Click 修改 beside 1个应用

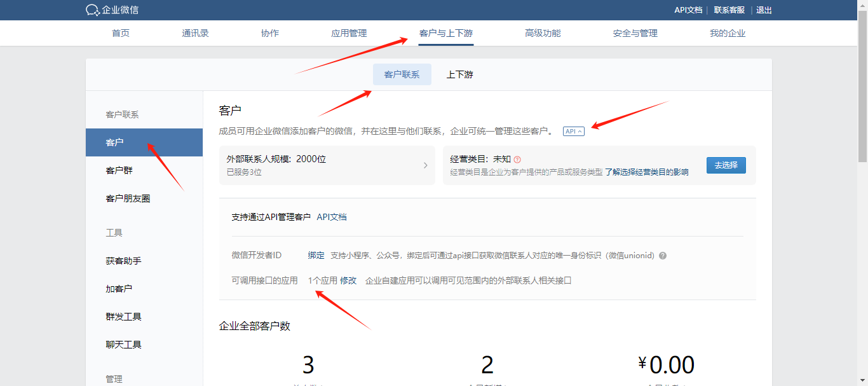348,280
